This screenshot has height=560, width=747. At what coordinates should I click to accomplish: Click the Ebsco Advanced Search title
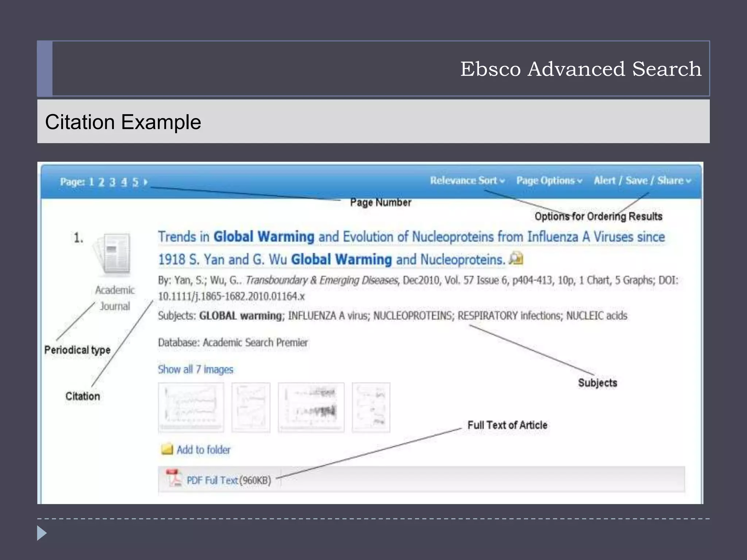pyautogui.click(x=581, y=69)
